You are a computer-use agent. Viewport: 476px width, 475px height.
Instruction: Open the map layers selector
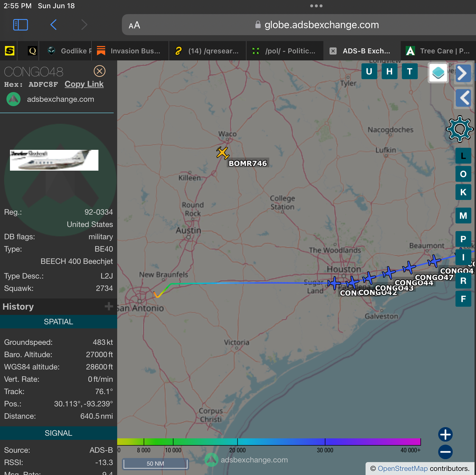click(438, 73)
